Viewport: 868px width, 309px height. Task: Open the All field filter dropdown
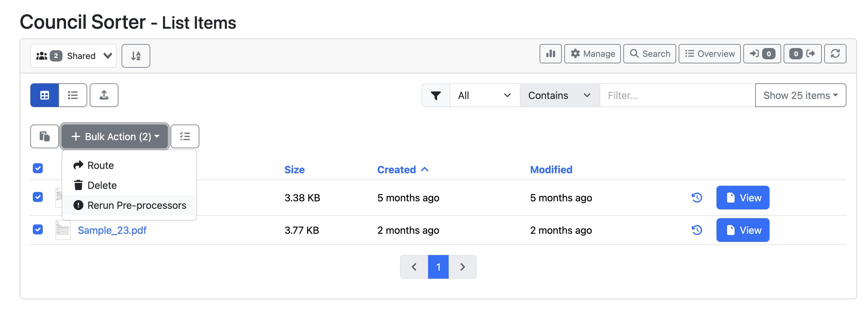coord(485,95)
